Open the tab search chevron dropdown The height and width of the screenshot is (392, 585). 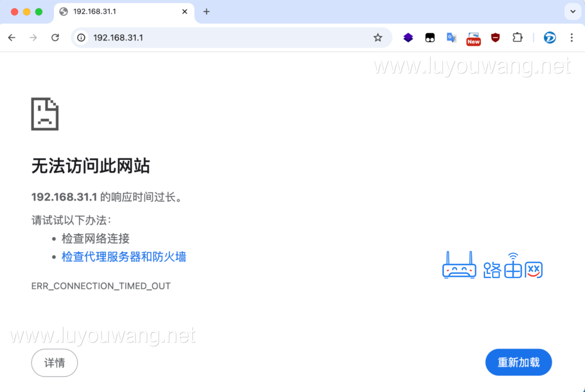[573, 12]
